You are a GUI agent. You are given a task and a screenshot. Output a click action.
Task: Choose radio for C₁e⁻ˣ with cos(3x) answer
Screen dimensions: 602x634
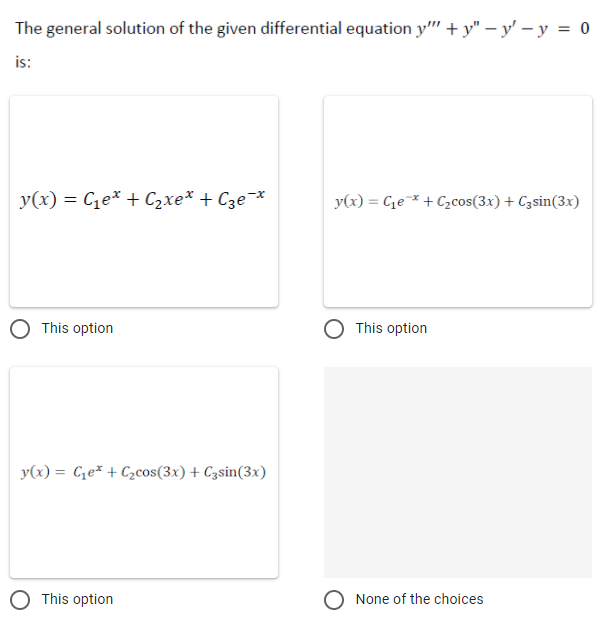(x=334, y=329)
